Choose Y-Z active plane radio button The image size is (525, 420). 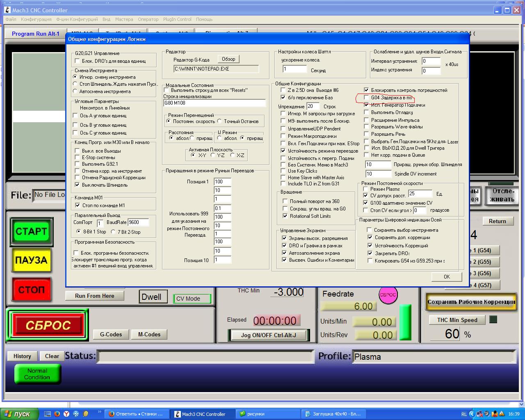[212, 155]
